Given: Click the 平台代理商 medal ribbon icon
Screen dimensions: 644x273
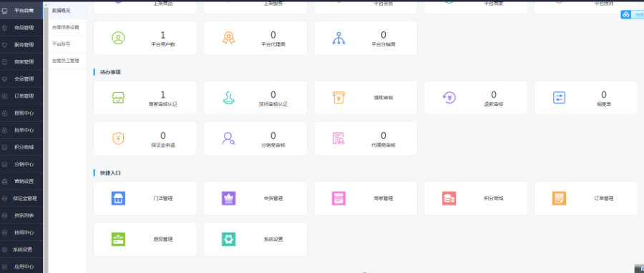Looking at the screenshot, I should (228, 38).
